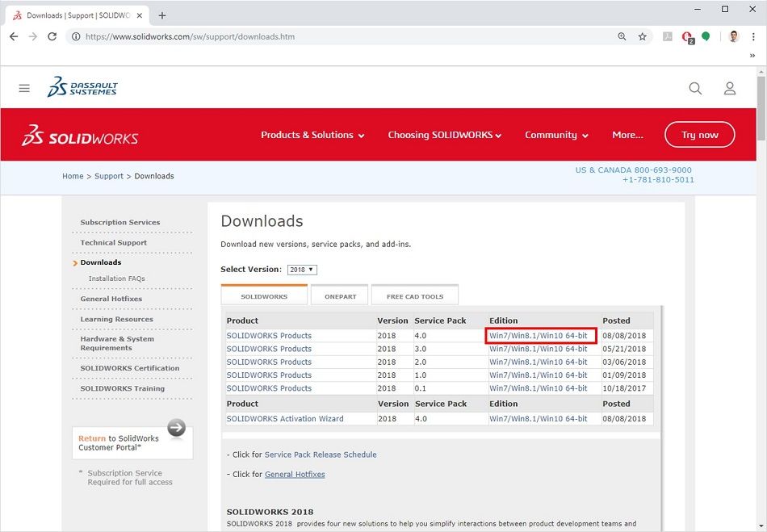The image size is (767, 532).
Task: Open the zoom icon in the address bar
Action: (622, 36)
